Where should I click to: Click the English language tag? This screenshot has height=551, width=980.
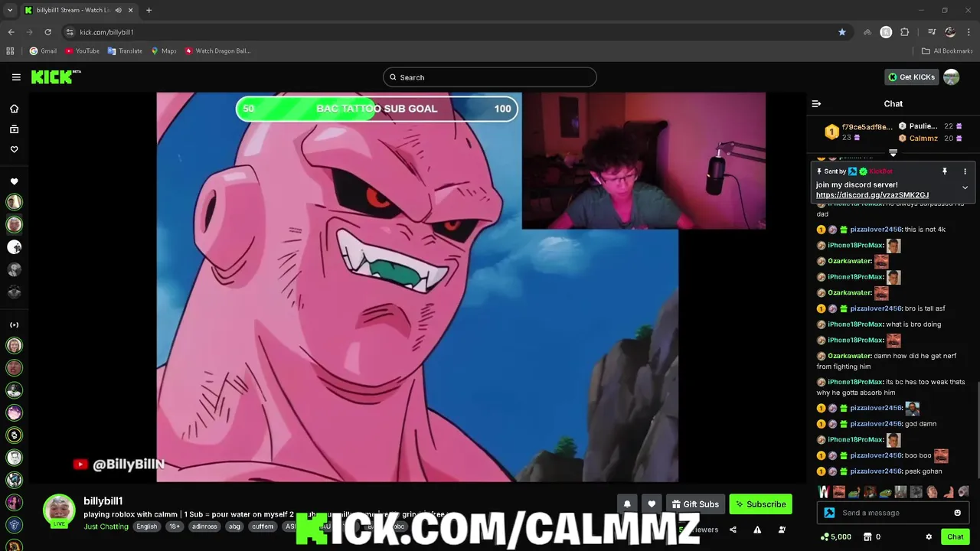click(x=146, y=527)
